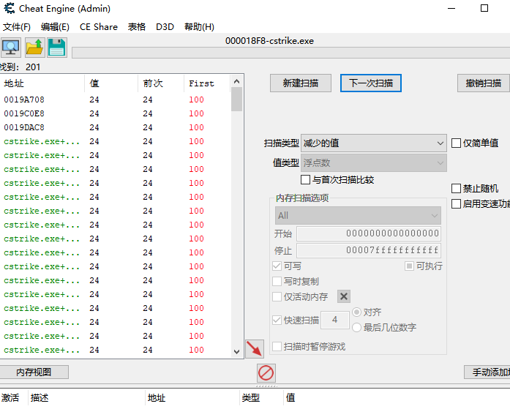Click 手动添加地址 button

click(x=487, y=372)
